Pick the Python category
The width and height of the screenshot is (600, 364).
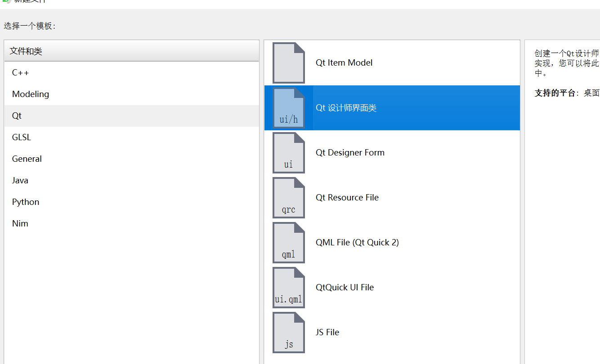[132, 202]
